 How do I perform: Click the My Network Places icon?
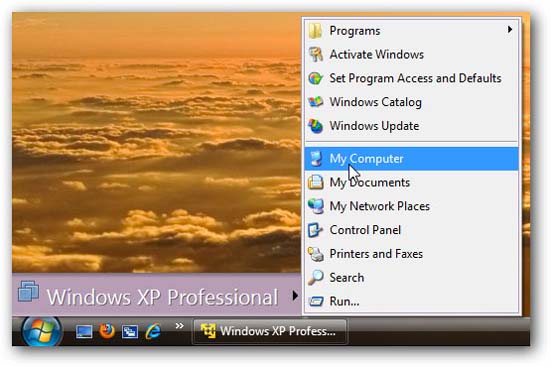pos(316,206)
